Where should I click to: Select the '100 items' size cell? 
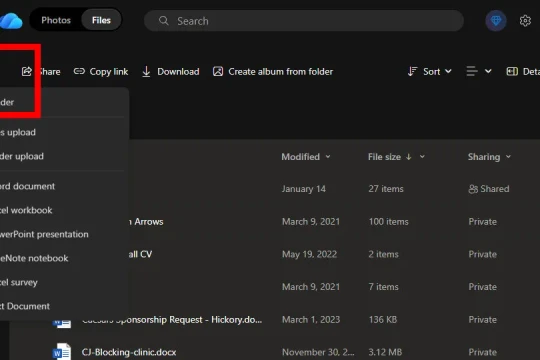(x=388, y=222)
